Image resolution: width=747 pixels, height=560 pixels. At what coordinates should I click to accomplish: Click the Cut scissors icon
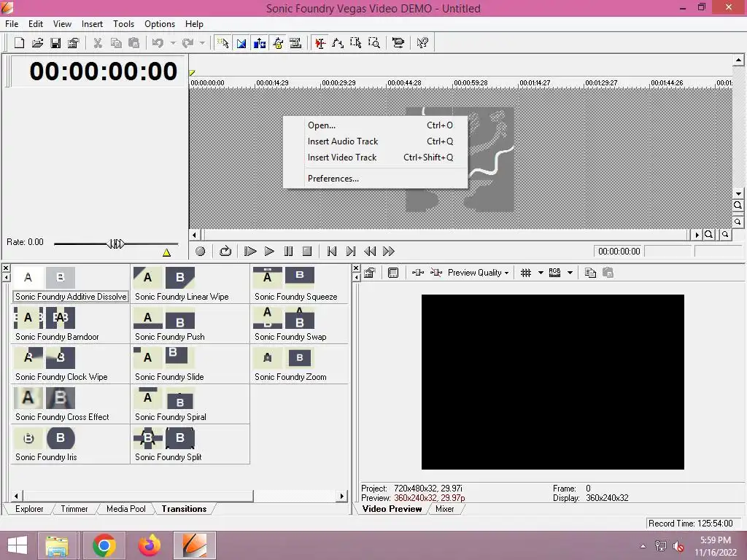click(x=98, y=43)
